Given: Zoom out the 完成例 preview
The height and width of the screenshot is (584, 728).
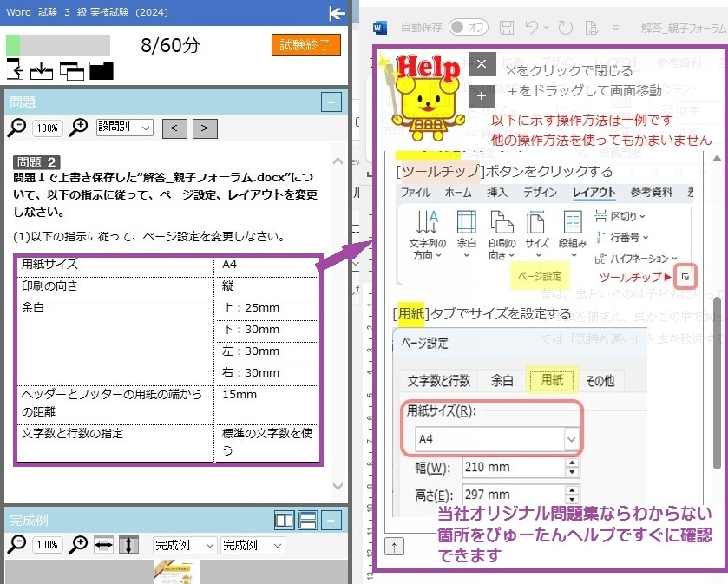Looking at the screenshot, I should click(x=16, y=545).
